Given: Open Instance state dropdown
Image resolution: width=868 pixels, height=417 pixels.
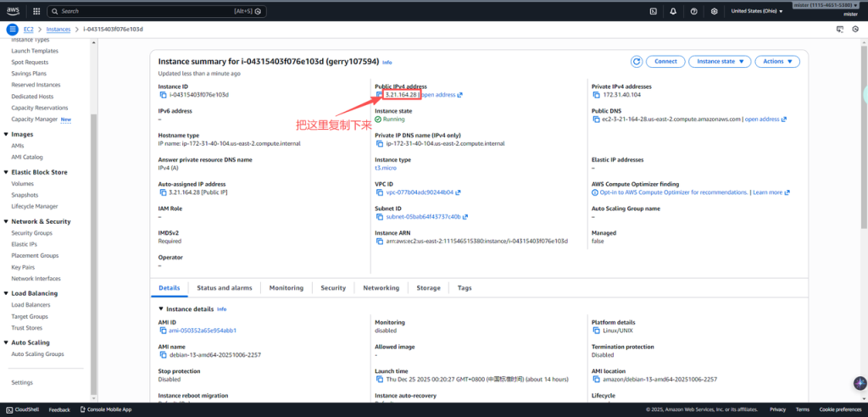Looking at the screenshot, I should pos(720,62).
